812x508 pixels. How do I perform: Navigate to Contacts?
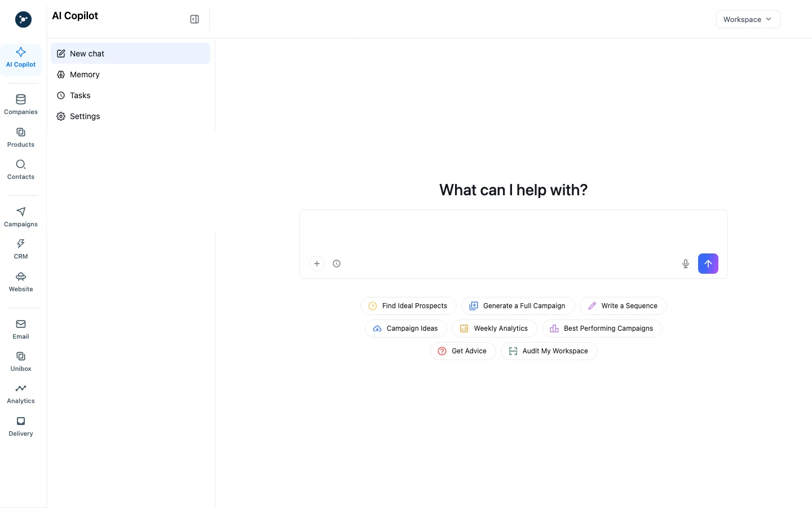click(x=21, y=170)
